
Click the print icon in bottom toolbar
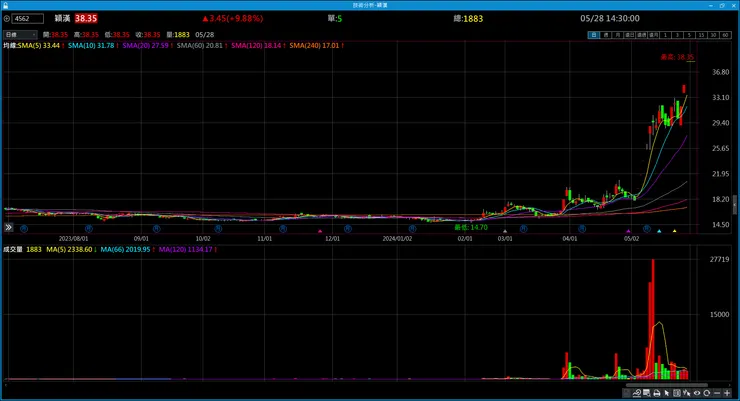click(x=656, y=393)
